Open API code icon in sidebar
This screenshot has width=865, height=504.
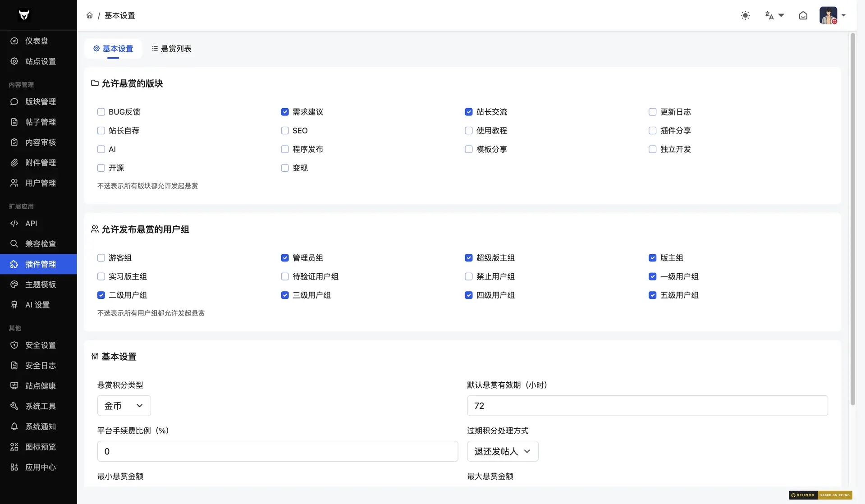(x=14, y=224)
